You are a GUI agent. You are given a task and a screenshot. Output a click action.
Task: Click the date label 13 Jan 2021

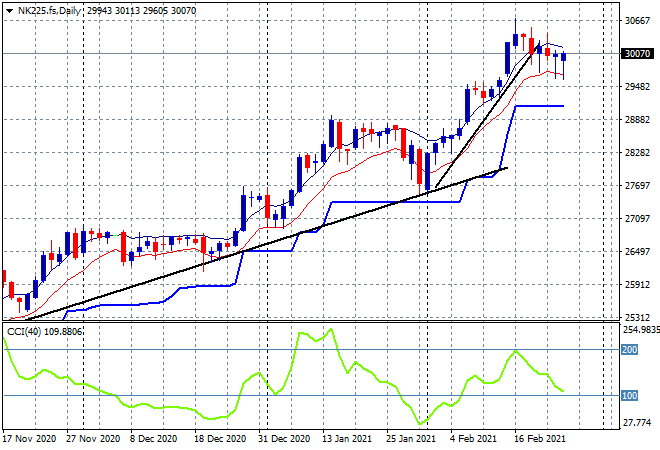pyautogui.click(x=347, y=439)
